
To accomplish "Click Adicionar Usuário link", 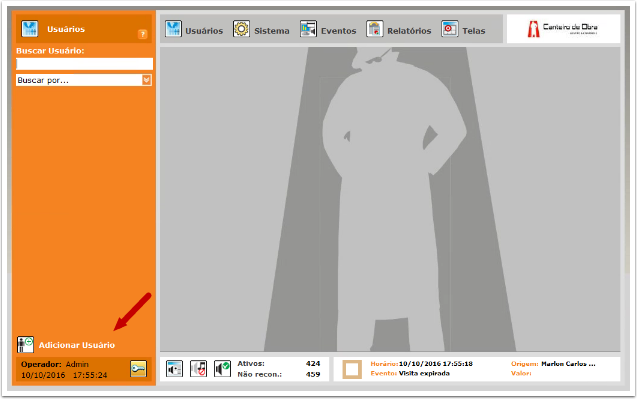I will click(77, 345).
